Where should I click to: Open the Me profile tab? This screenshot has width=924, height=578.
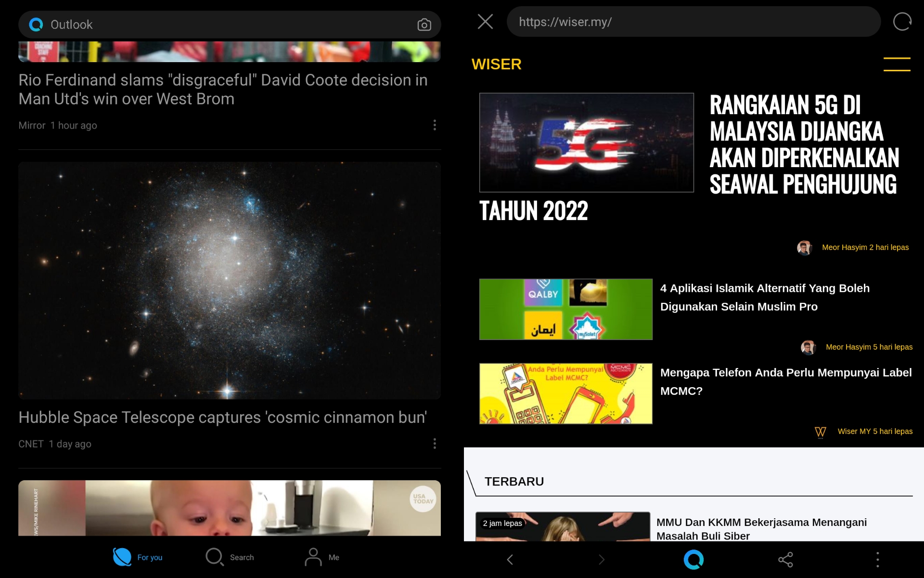pyautogui.click(x=322, y=557)
